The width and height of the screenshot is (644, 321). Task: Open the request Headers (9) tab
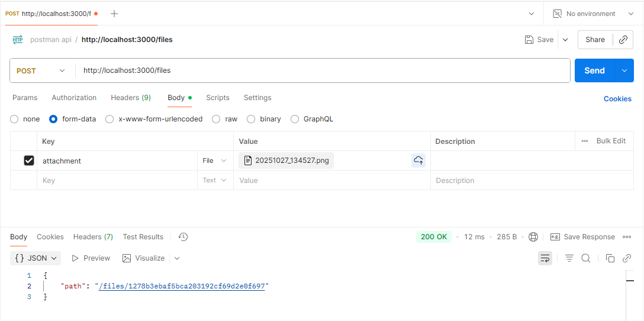tap(131, 98)
